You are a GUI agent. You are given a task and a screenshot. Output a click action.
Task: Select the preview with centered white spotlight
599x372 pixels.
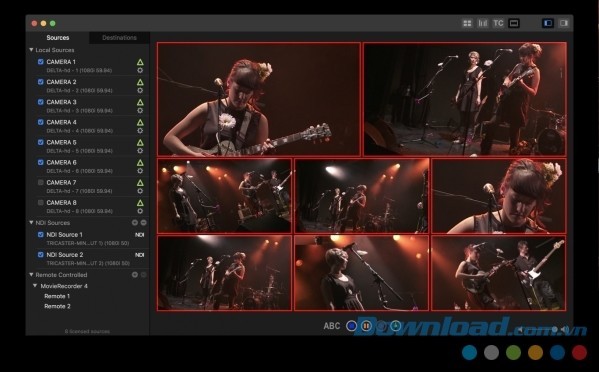click(x=362, y=196)
